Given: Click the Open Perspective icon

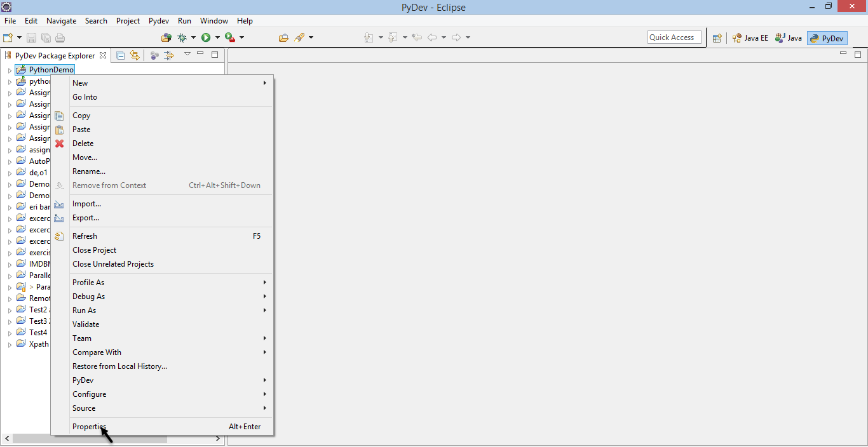Looking at the screenshot, I should [x=717, y=38].
